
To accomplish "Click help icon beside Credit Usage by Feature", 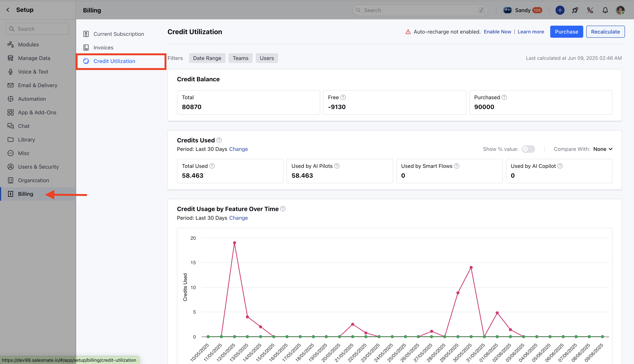I will [x=283, y=209].
